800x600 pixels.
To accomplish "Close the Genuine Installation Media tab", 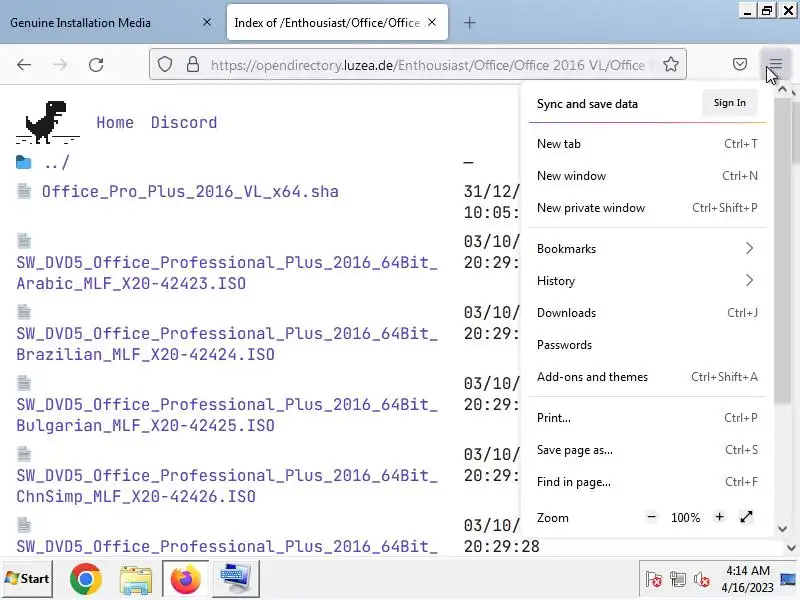I will [x=207, y=22].
